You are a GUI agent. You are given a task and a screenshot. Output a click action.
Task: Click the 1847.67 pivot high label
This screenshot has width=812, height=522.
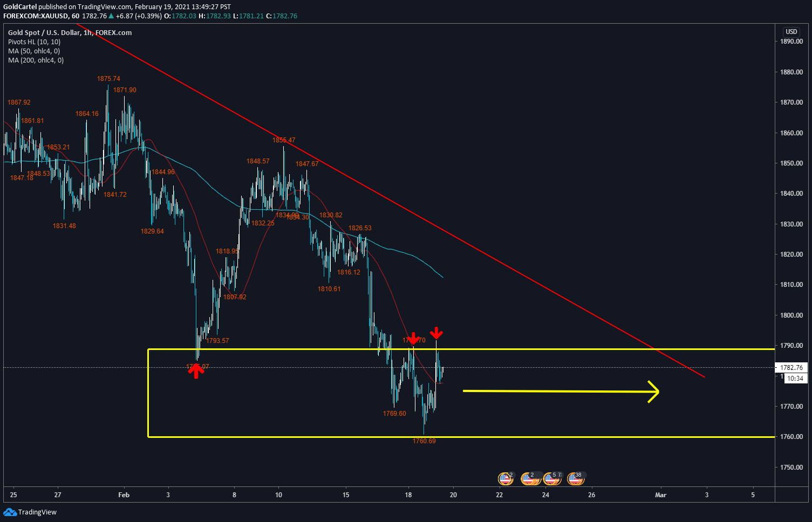coord(307,164)
